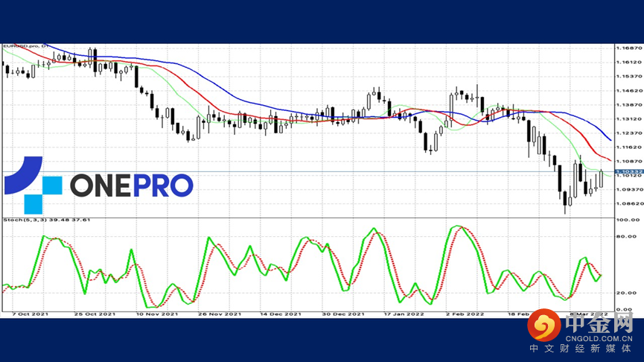Click the 100.00 stochastic scale value
This screenshot has width=644, height=362.
point(628,220)
